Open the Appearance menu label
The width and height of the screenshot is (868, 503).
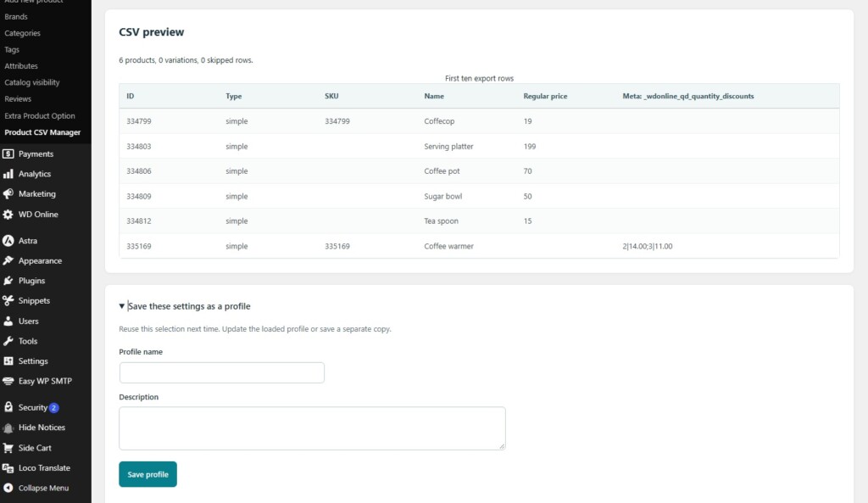coord(40,261)
